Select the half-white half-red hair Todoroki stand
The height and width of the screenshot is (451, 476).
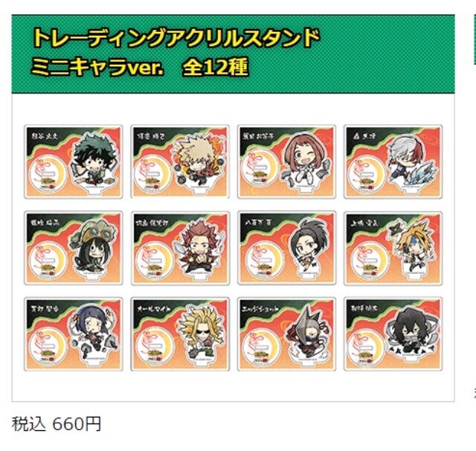coord(393,161)
